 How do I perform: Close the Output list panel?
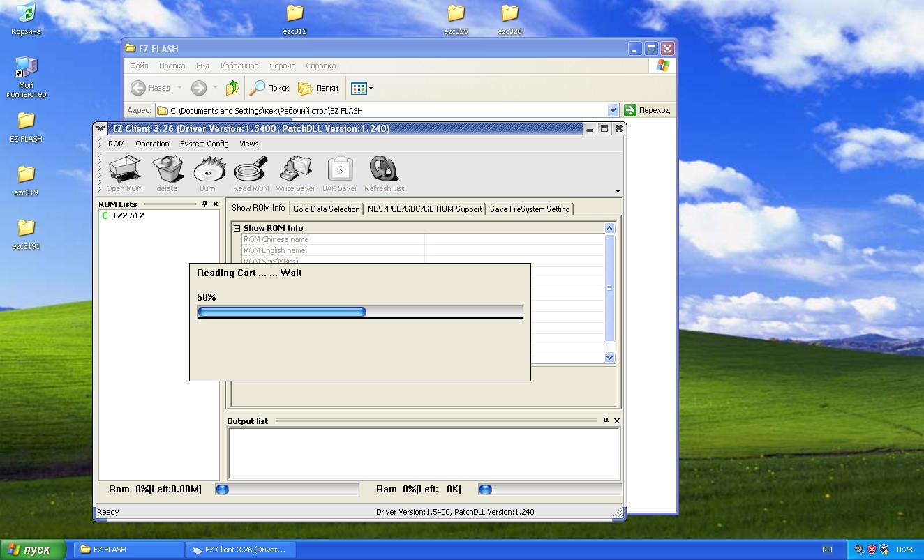point(617,421)
